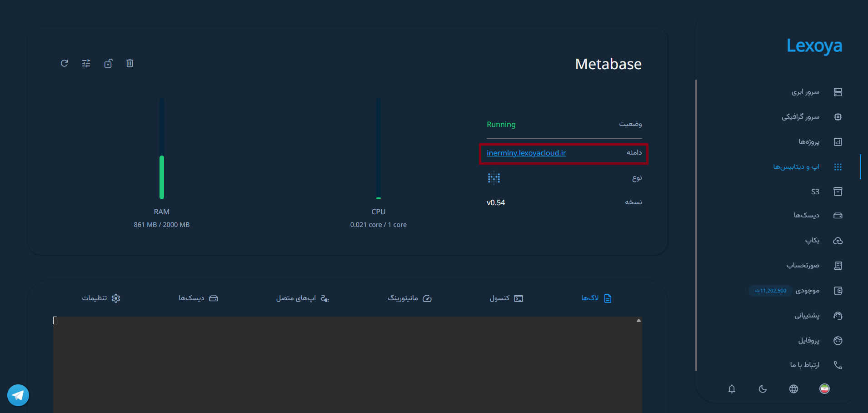
Task: Click the Metabase title heading
Action: click(x=609, y=64)
